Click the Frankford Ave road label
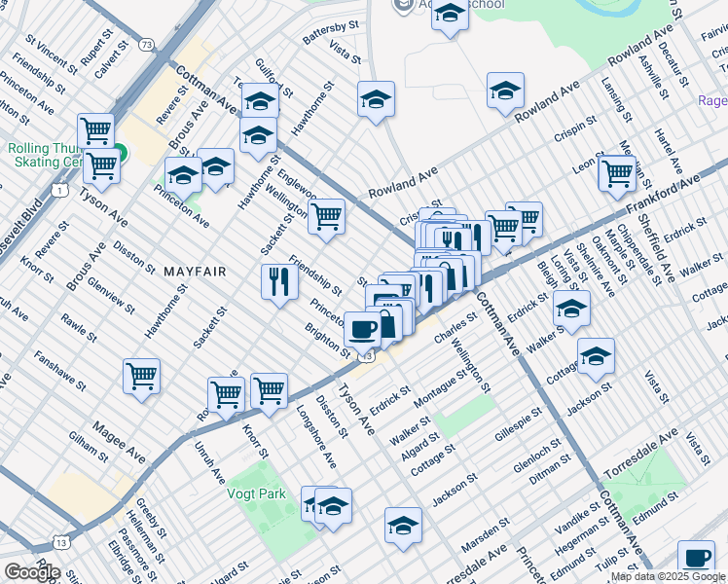The image size is (728, 584). [663, 194]
